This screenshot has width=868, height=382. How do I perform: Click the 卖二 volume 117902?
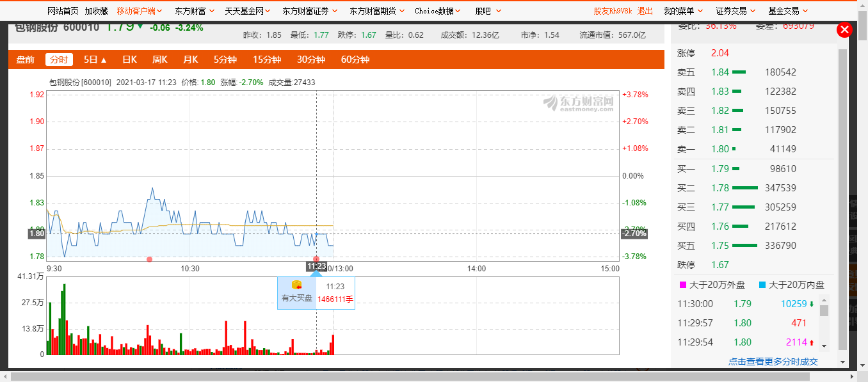point(780,130)
